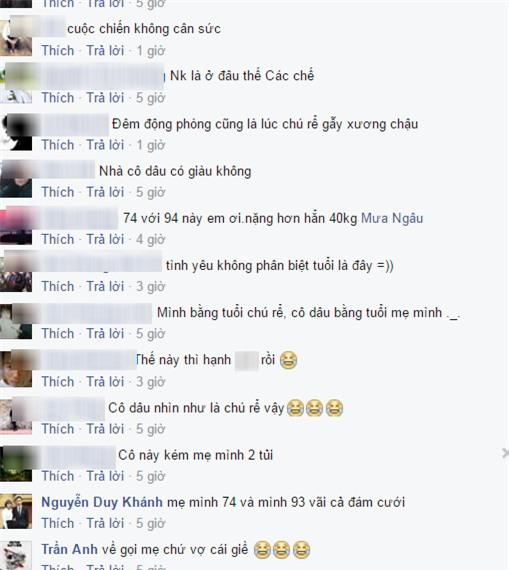The image size is (509, 570).
Task: Reply to the 'Nhà cô dâu có giàu không' comment
Action: (x=105, y=192)
